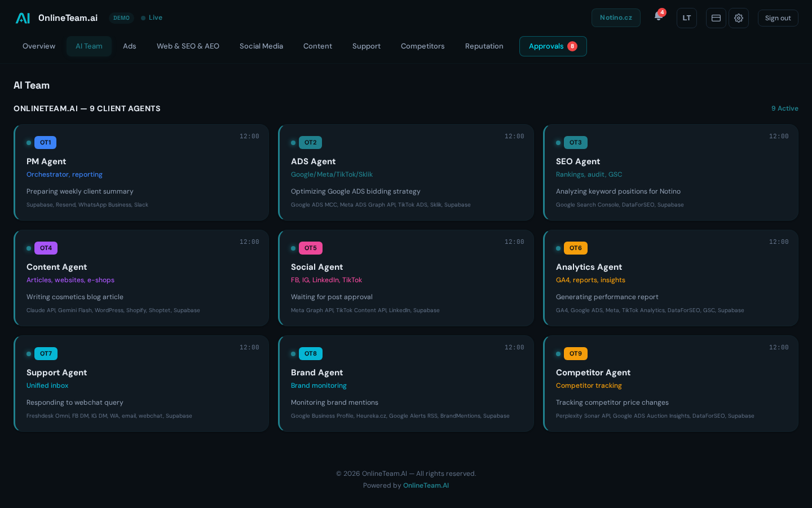The height and width of the screenshot is (508, 812).
Task: Click the AI Team page heading
Action: [x=32, y=85]
